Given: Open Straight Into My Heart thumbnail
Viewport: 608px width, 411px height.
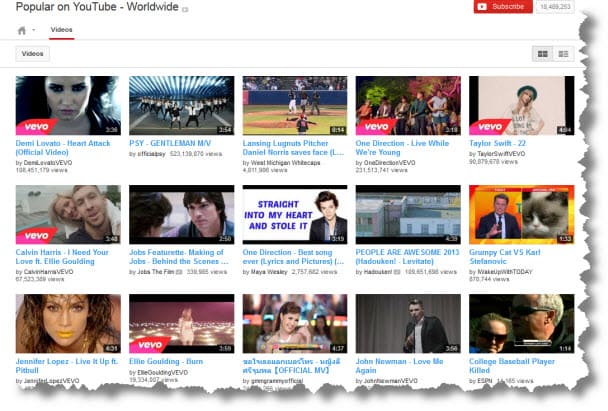Looking at the screenshot, I should (295, 214).
